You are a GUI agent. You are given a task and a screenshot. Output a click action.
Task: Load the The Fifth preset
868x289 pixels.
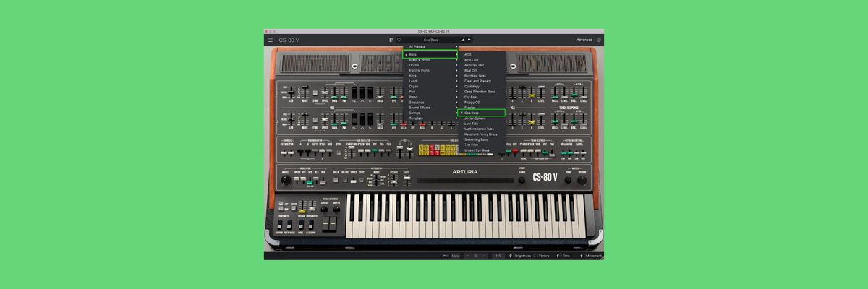(481, 144)
